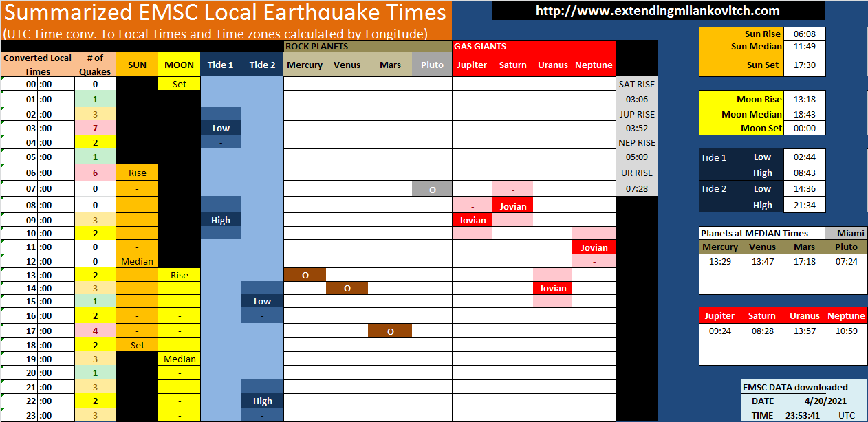Click the 'Tide 1' column header
Image resolution: width=868 pixels, height=422 pixels.
pyautogui.click(x=221, y=65)
